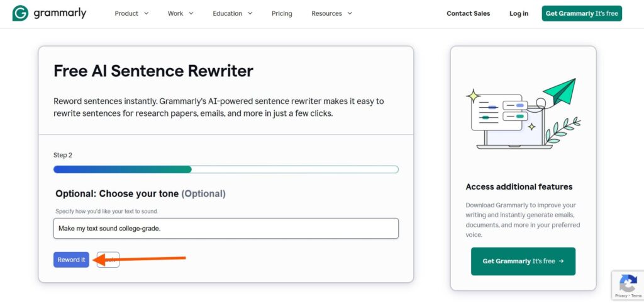Click the Grammarly G logo icon
Viewport: 644px width, 303px height.
(21, 13)
